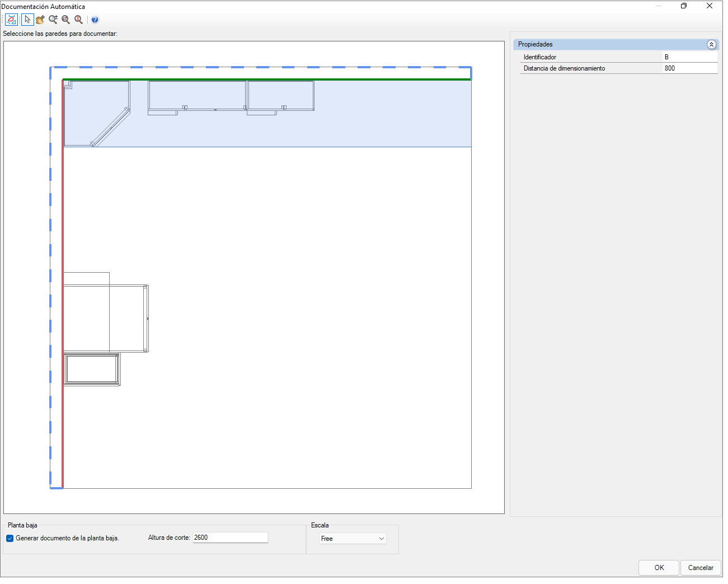
Task: Click the zoom extents magnifier icon
Action: pyautogui.click(x=79, y=20)
